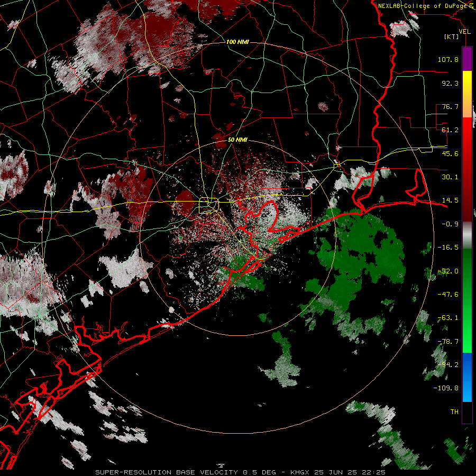Click the 92.3 velocity scale value
The height and width of the screenshot is (476, 476).
point(450,83)
